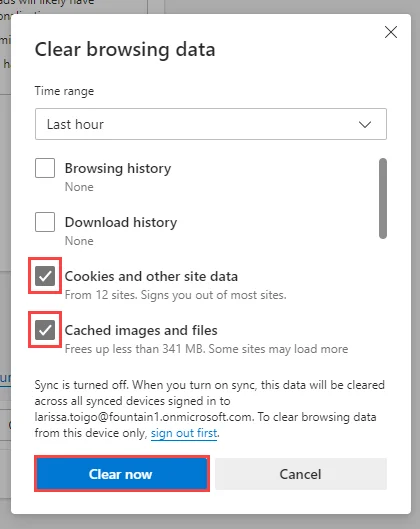Click the data list scrollbar thumb
The image size is (420, 529).
(x=383, y=198)
